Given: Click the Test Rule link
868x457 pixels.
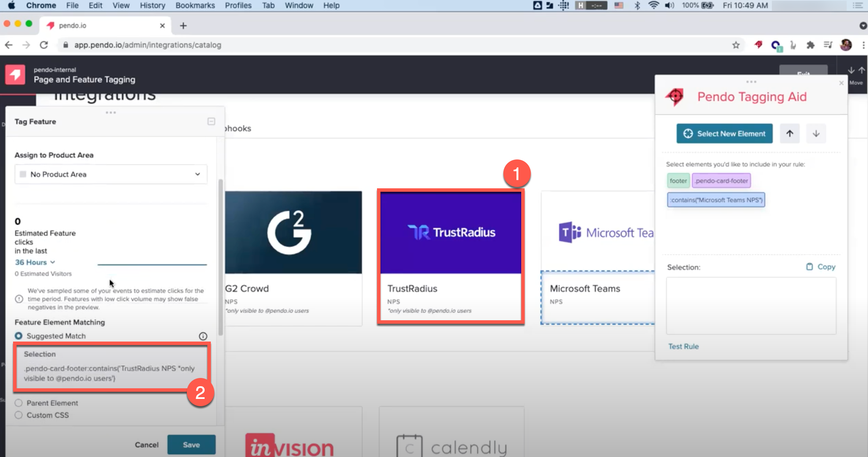Looking at the screenshot, I should [683, 346].
